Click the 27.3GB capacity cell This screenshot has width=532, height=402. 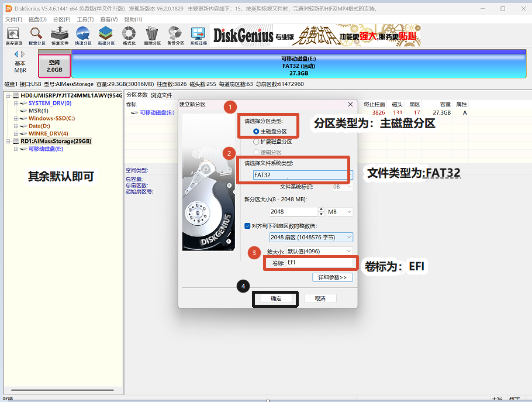click(x=442, y=112)
